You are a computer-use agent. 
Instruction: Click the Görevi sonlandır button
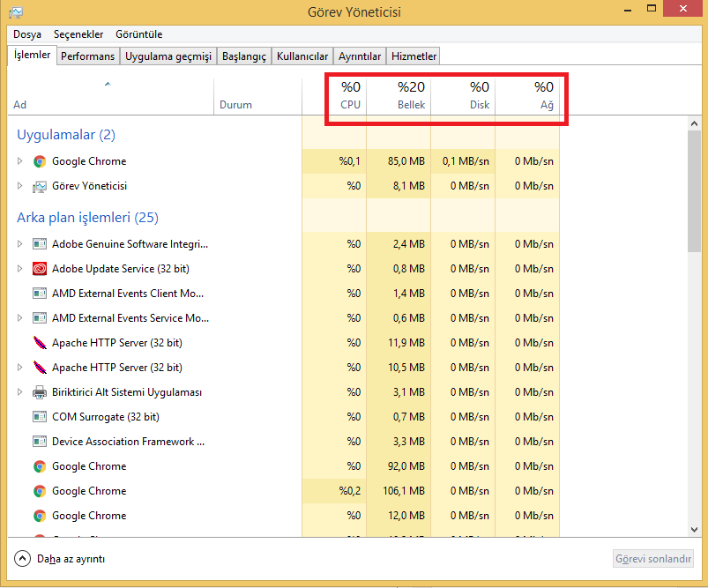tap(652, 558)
